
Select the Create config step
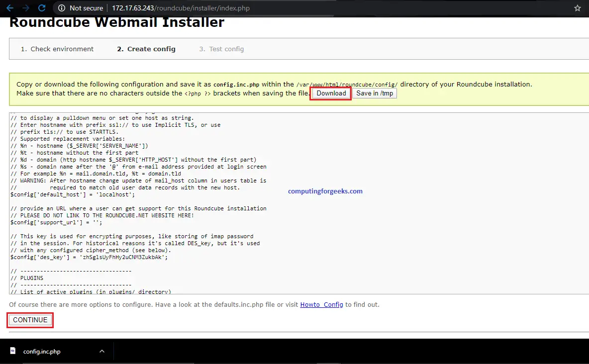point(146,49)
